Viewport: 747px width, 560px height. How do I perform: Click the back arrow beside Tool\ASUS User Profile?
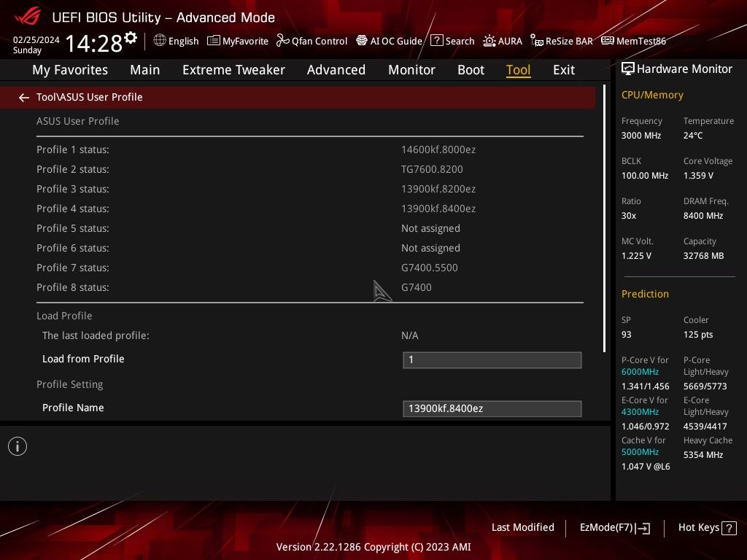point(24,98)
